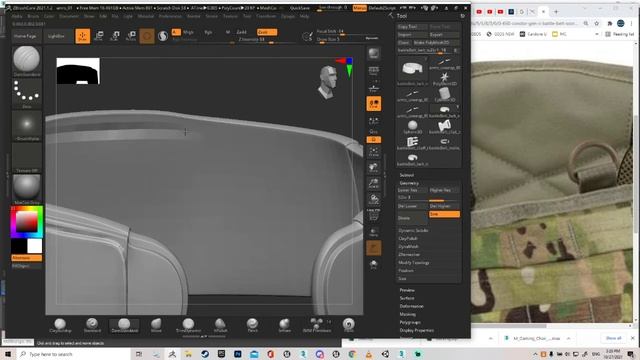Open the Preferences menu
The height and width of the screenshot is (360, 640).
click(170, 16)
